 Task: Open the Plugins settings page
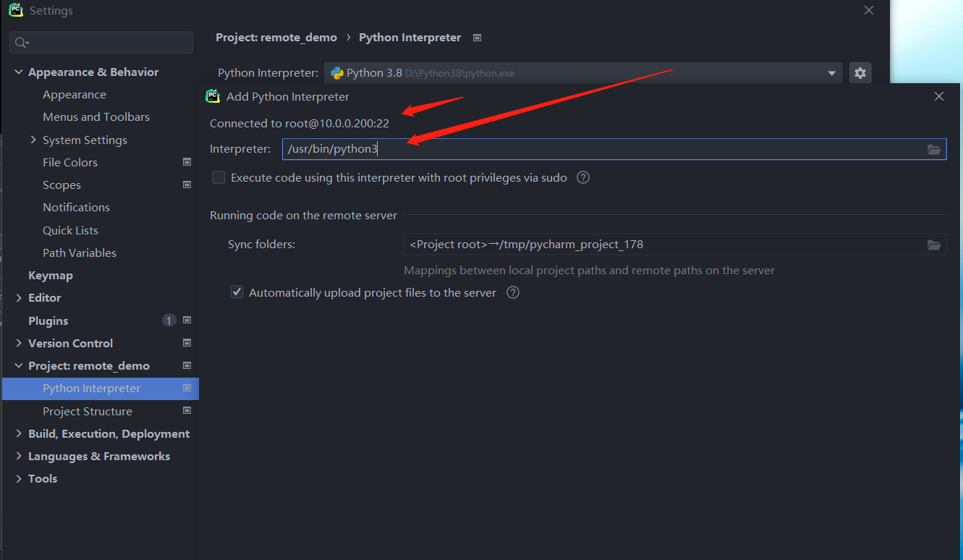(48, 321)
